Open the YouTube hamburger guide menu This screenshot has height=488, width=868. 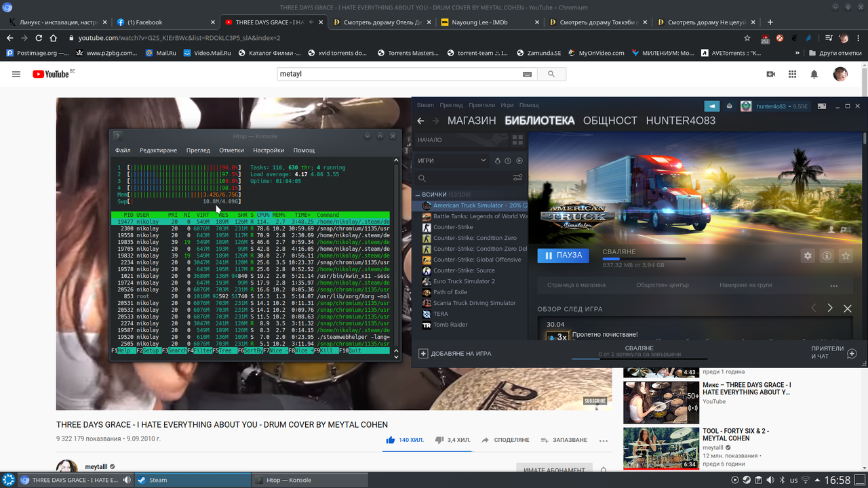point(16,74)
